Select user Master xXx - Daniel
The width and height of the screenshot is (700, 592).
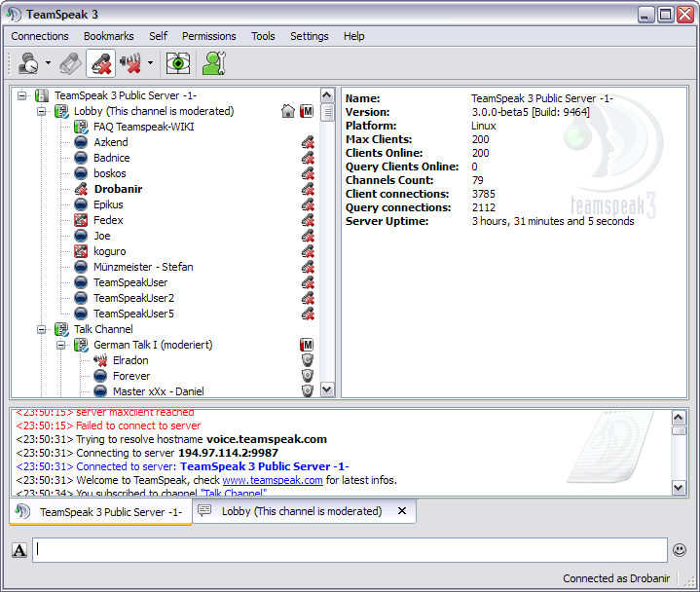(159, 391)
